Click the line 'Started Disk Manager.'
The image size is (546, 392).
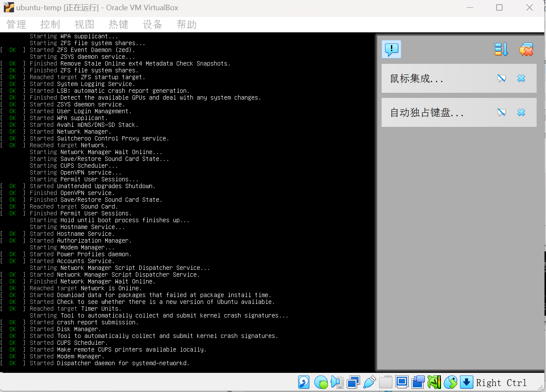[65, 329]
